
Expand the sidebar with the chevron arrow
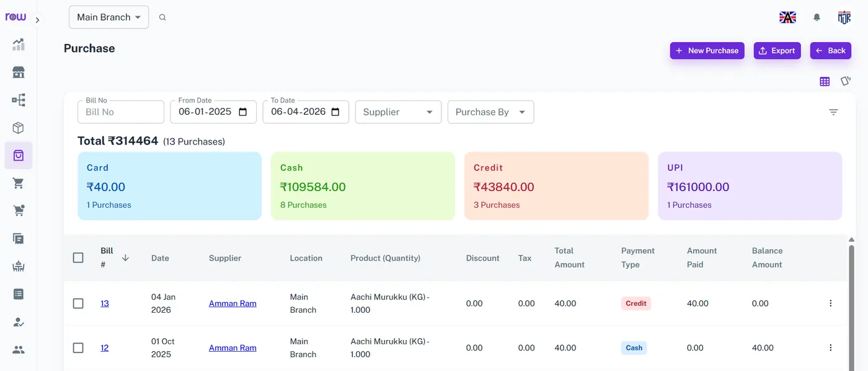coord(37,20)
